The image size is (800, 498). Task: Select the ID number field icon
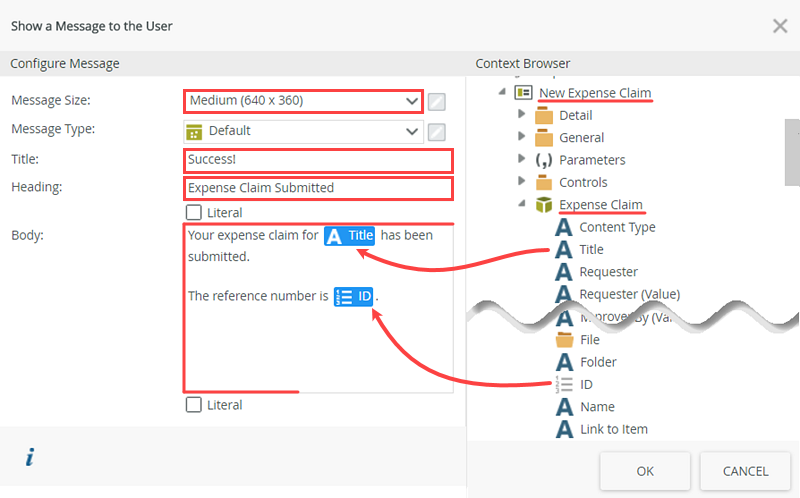564,384
